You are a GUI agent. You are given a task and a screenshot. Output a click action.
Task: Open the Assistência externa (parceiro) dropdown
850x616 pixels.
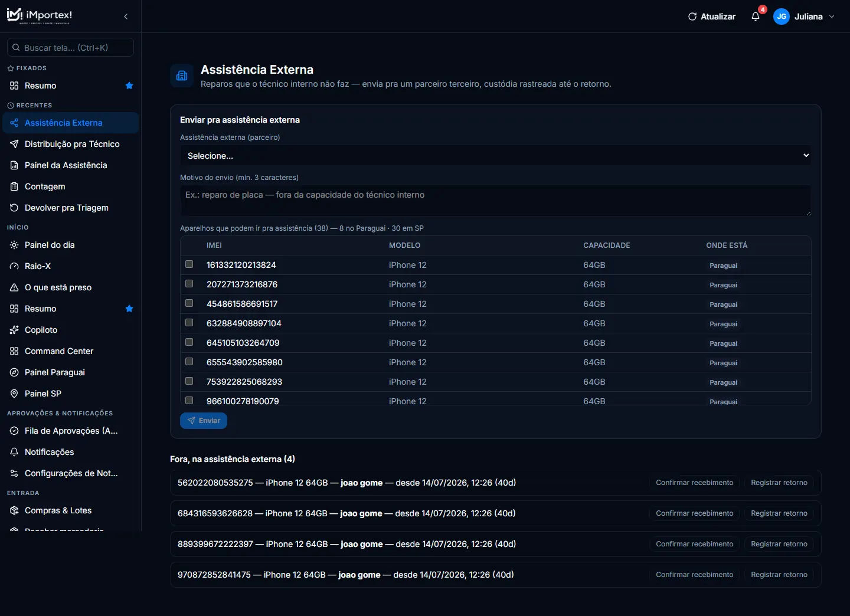[495, 156]
